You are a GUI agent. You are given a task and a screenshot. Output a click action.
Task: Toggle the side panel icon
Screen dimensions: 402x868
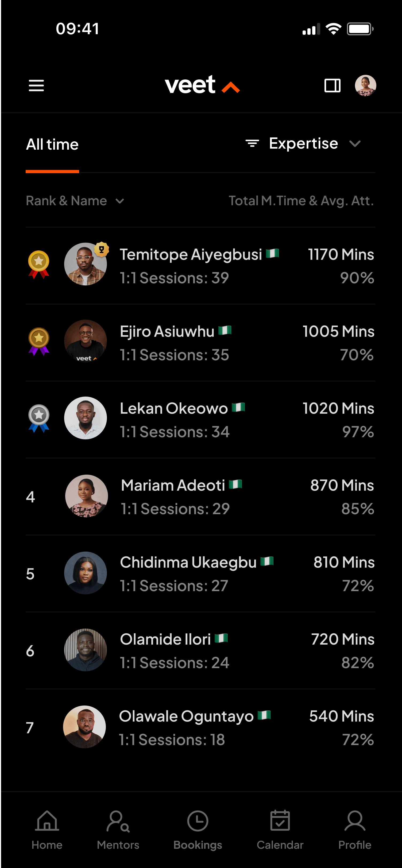click(x=332, y=86)
